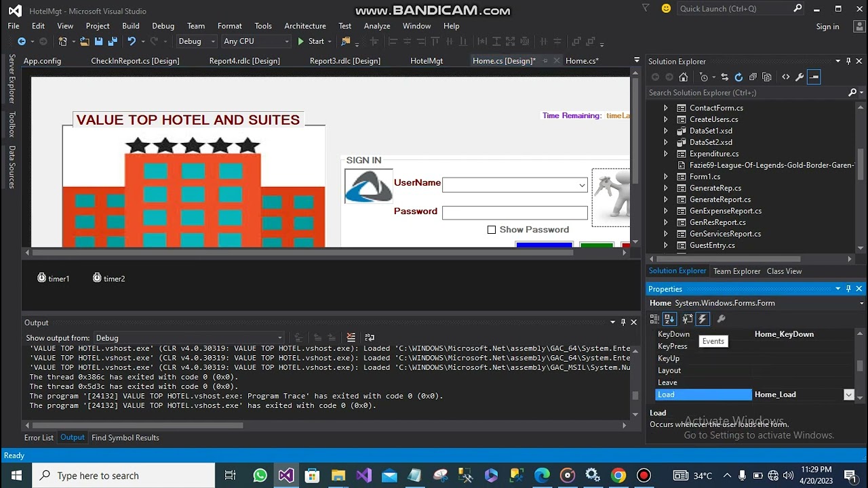The width and height of the screenshot is (868, 488).
Task: Click the Alphabetical sort icon in Properties
Action: pos(670,319)
